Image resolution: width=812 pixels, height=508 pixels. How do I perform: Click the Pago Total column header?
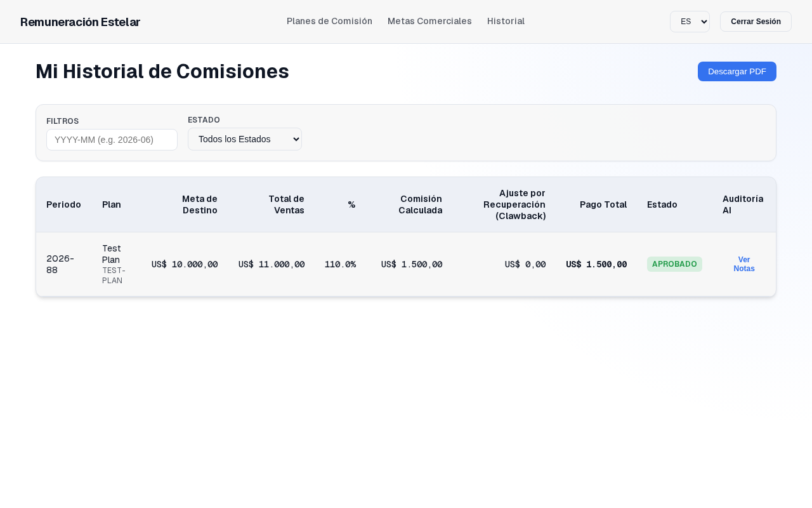603,204
